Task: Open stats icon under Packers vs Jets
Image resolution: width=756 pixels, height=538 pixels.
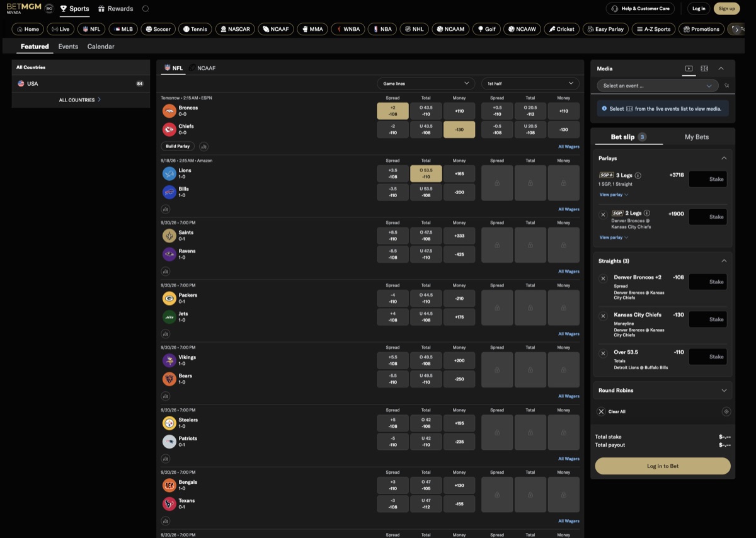Action: (x=166, y=334)
